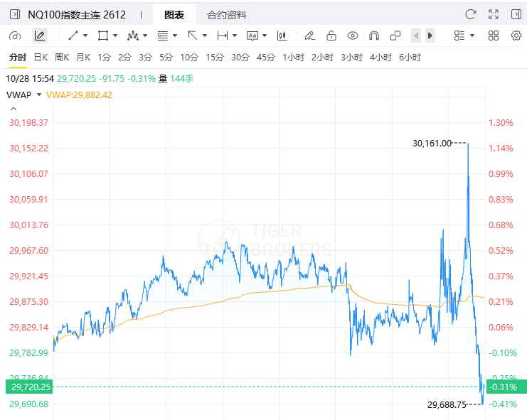Toggle the magnet snap mode
The width and height of the screenshot is (527, 420).
(x=374, y=36)
